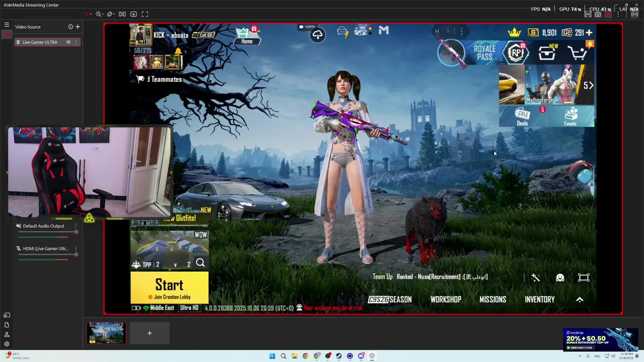Screen dimensions: 644x362
Task: Toggle the HDR capture icon
Action: 588,15
